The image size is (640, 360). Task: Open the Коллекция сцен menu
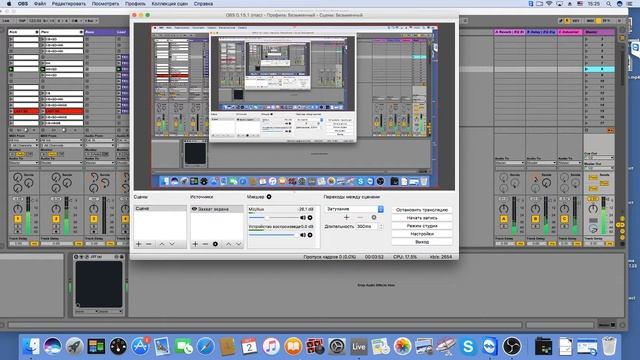(x=169, y=4)
